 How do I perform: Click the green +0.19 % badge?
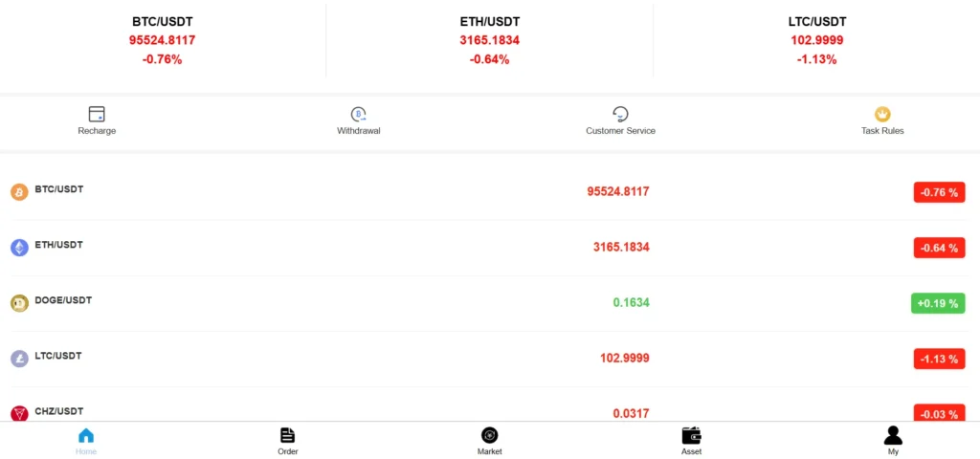click(938, 303)
